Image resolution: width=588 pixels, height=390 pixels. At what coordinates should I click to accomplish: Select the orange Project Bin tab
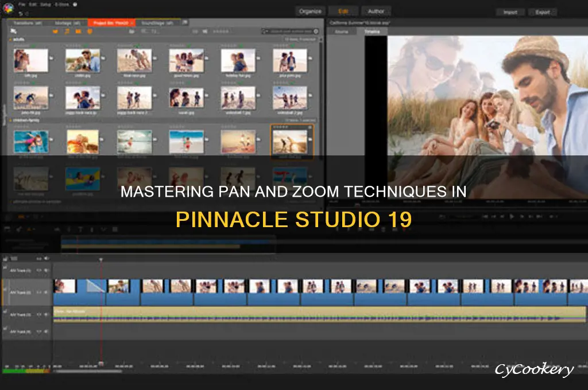pos(111,23)
